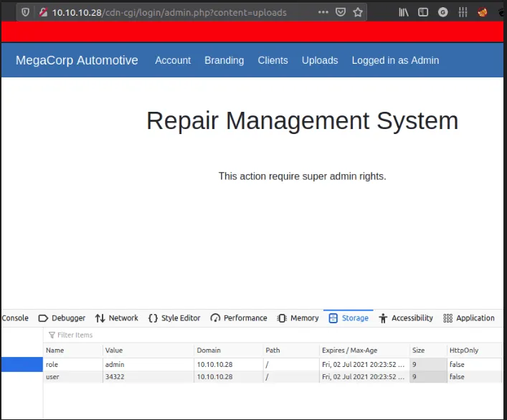Image resolution: width=507 pixels, height=420 pixels.
Task: Open the Accessibility panel tab
Action: click(406, 318)
